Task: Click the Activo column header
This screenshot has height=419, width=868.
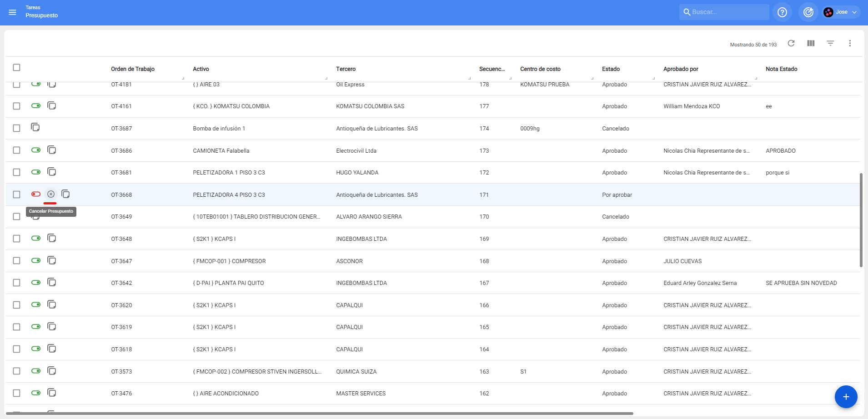Action: (201, 69)
